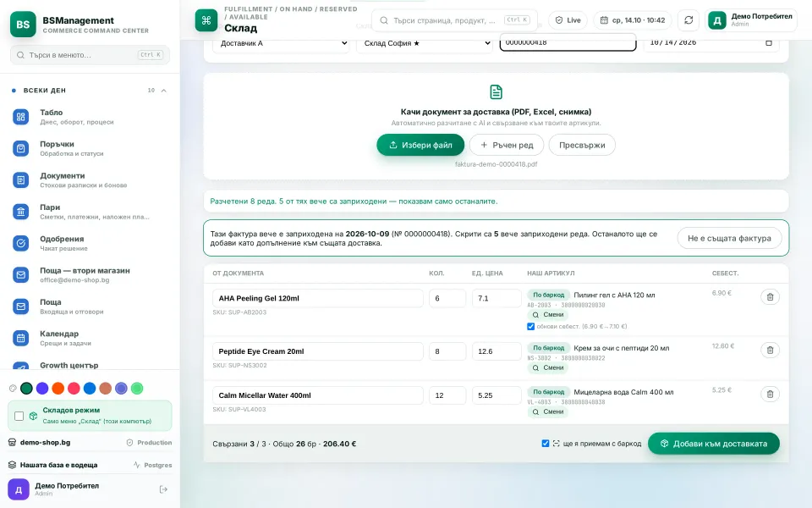
Task: Click quantity field with value 8
Action: point(447,351)
